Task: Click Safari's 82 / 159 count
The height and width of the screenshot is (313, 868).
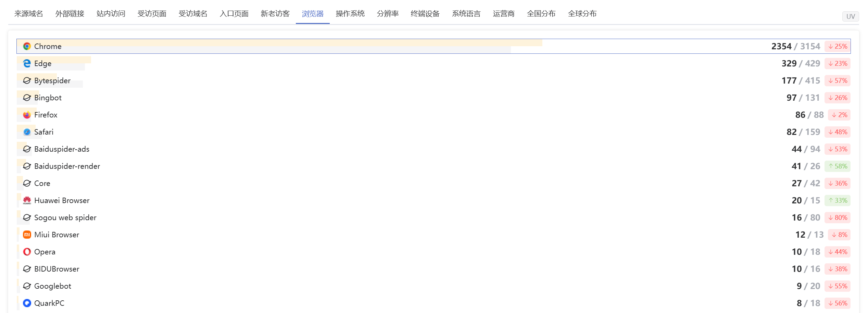Action: pos(803,132)
